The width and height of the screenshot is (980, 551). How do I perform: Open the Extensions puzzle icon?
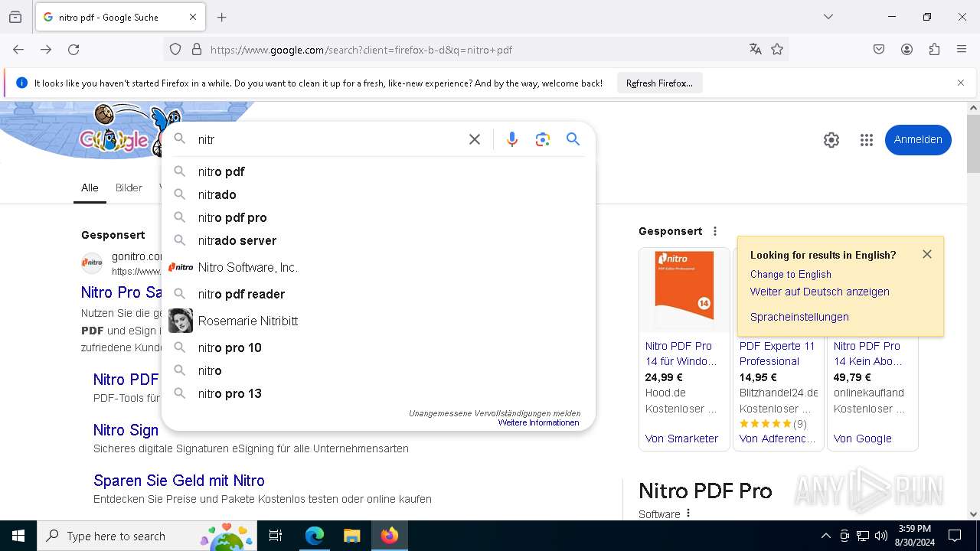coord(934,50)
